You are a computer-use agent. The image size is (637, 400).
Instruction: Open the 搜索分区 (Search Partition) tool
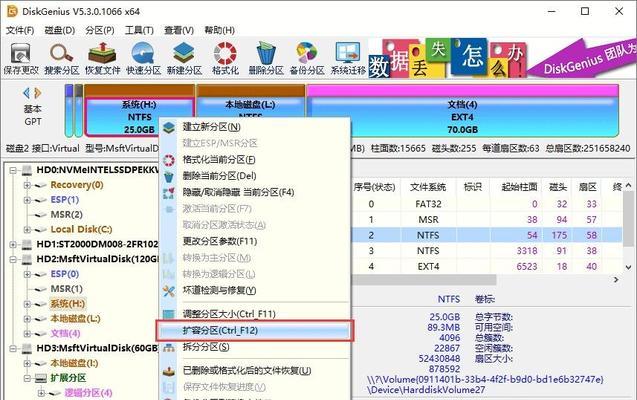(x=61, y=59)
